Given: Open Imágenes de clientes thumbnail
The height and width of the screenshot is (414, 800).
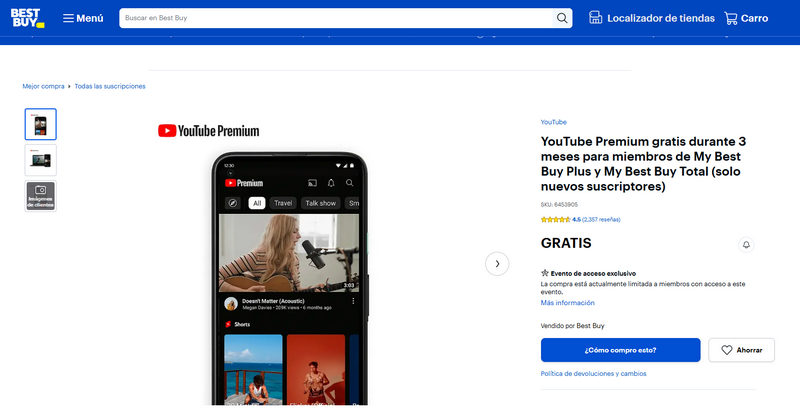Looking at the screenshot, I should click(x=41, y=195).
